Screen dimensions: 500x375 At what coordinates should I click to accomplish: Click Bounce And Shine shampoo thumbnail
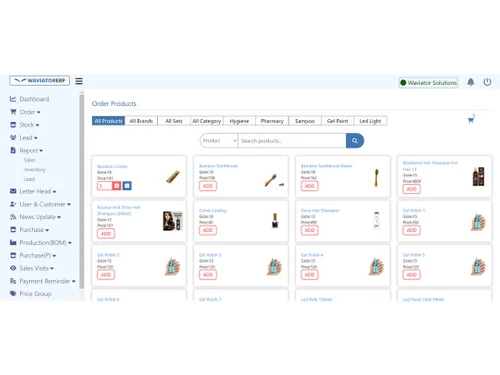(x=173, y=221)
